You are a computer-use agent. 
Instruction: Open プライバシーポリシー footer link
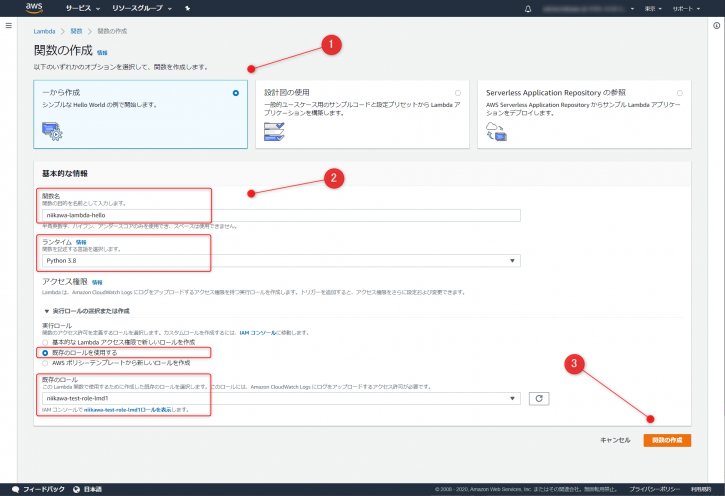click(654, 489)
